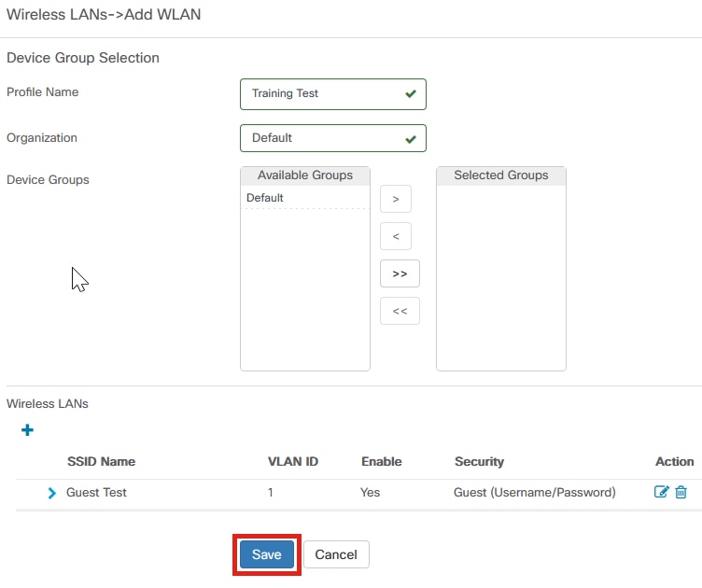Move all groups left with << button
The image size is (702, 588).
(x=400, y=311)
